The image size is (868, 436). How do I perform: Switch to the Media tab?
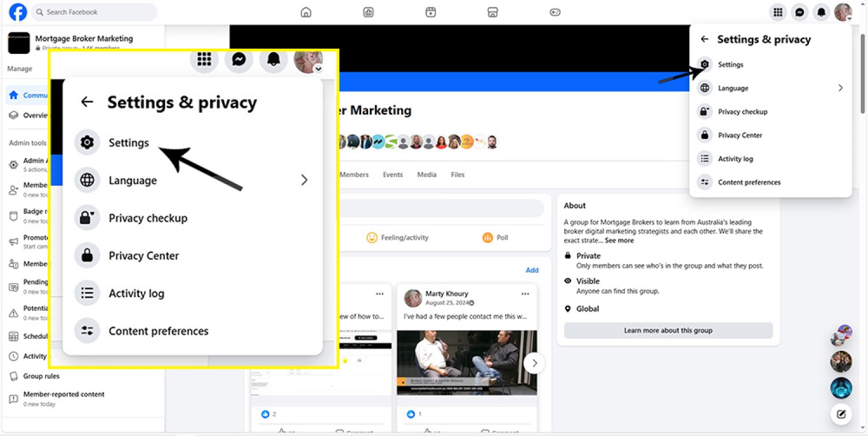click(x=426, y=175)
